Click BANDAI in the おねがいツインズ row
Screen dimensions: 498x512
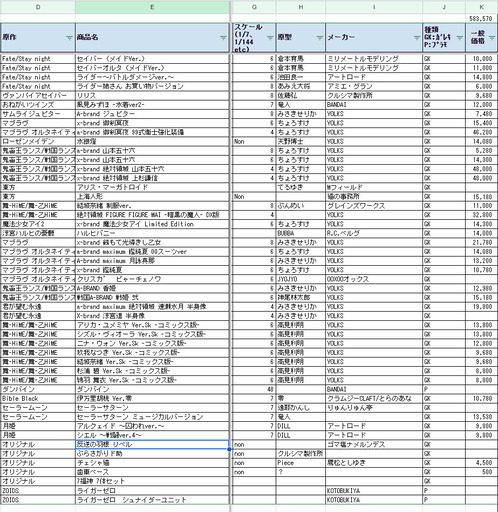(x=374, y=105)
